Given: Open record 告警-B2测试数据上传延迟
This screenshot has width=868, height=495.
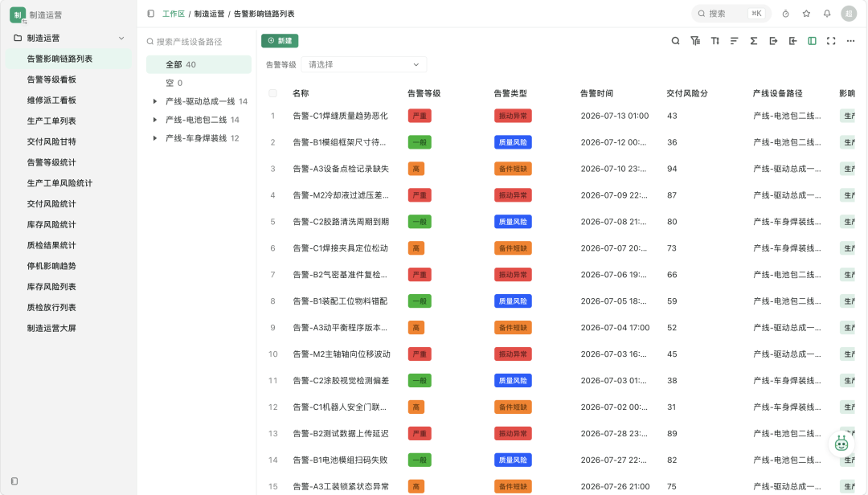Looking at the screenshot, I should tap(341, 434).
